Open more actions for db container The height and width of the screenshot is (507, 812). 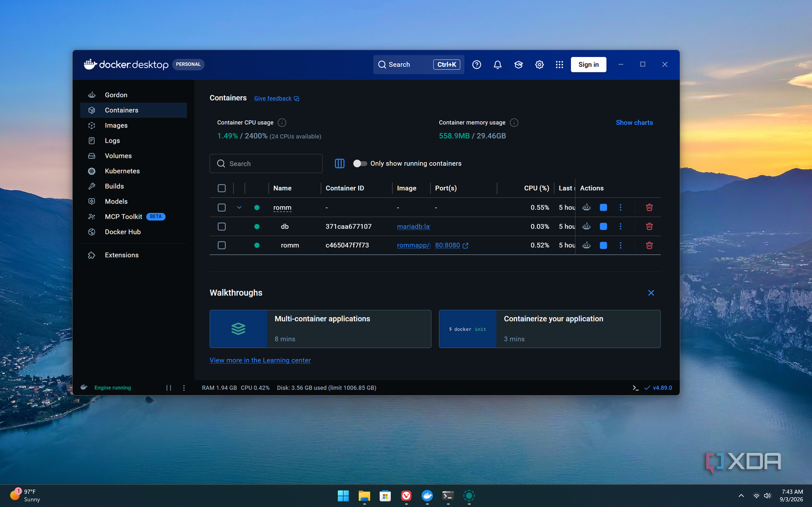(x=621, y=227)
